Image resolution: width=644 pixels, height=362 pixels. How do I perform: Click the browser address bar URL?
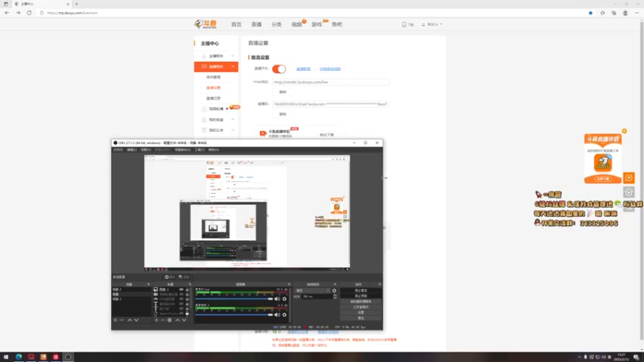pyautogui.click(x=72, y=13)
